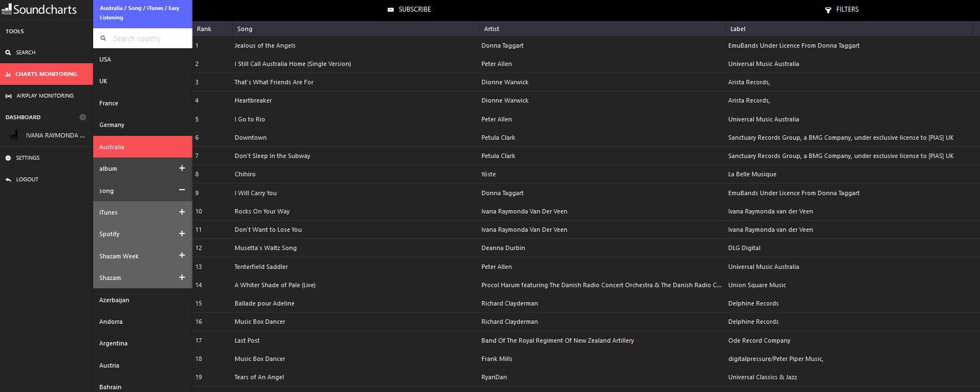Click label 'La Belle Musique'

(x=752, y=174)
